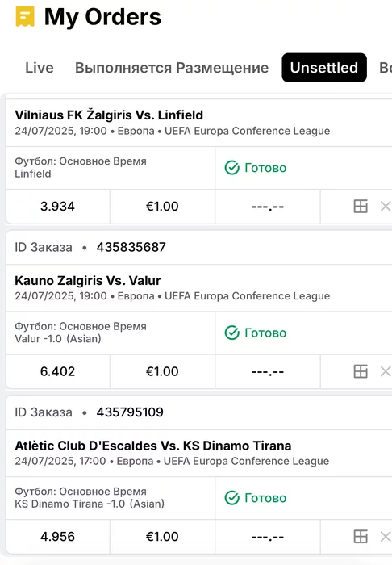Open Atlètic Club D'Escaldes Vs. KS Dinamo Tirana
Image resolution: width=392 pixels, height=565 pixels.
[x=153, y=446]
